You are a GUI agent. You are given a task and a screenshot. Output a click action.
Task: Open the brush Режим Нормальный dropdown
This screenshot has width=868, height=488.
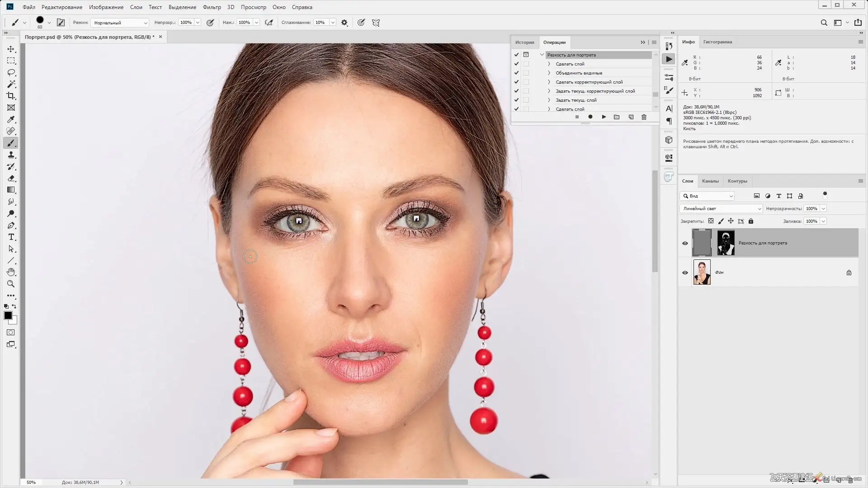click(x=120, y=23)
